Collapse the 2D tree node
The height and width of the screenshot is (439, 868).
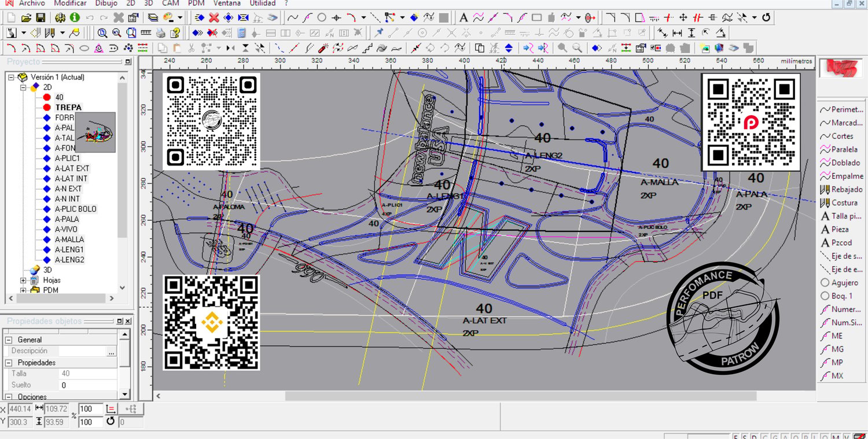24,87
